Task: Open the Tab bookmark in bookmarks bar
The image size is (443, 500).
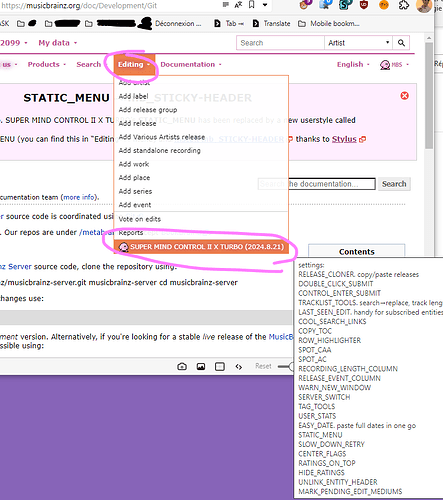Action: tap(229, 24)
